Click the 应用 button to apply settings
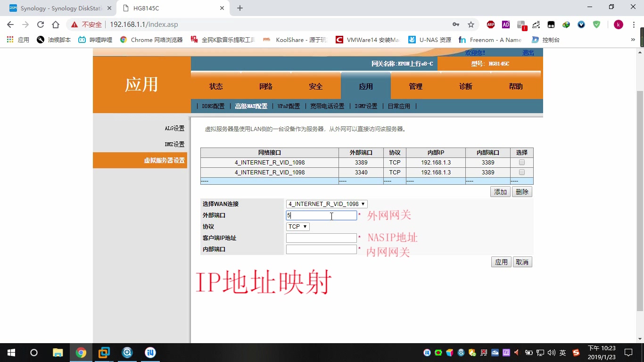Viewport: 644px width, 362px height. click(501, 262)
